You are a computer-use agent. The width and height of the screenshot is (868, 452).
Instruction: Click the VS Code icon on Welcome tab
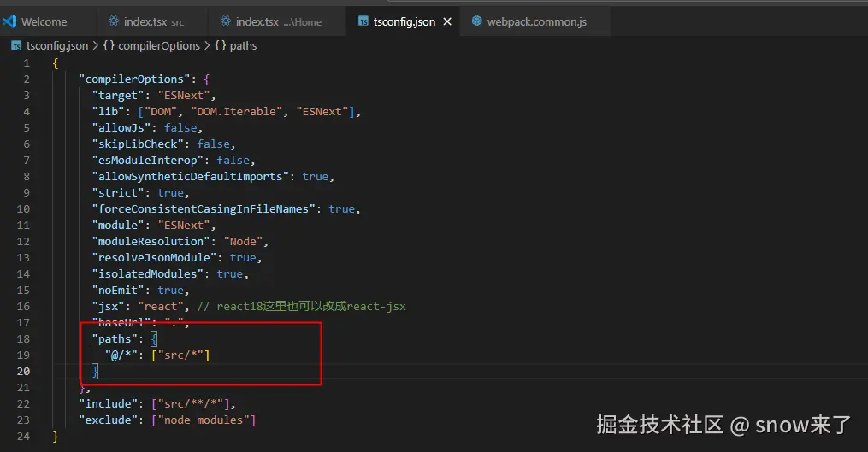[9, 21]
